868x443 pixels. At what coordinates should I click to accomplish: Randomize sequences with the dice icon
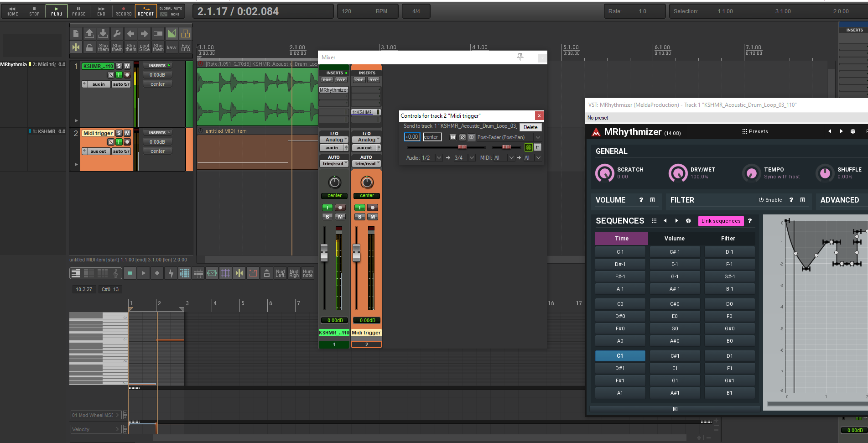coord(688,221)
